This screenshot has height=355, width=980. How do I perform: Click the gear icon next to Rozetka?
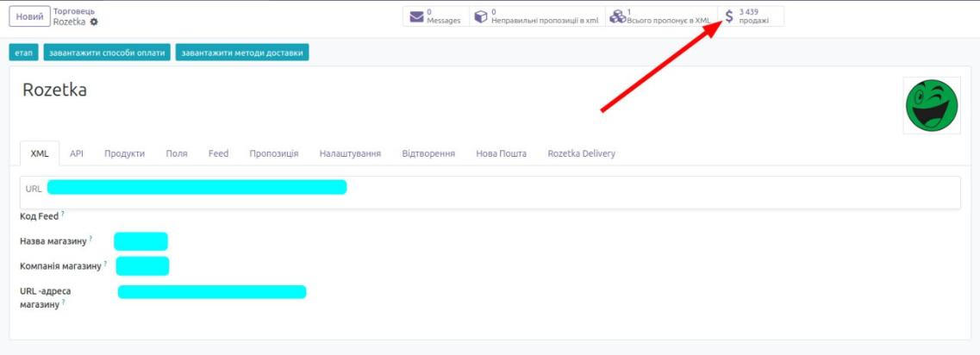[x=94, y=22]
